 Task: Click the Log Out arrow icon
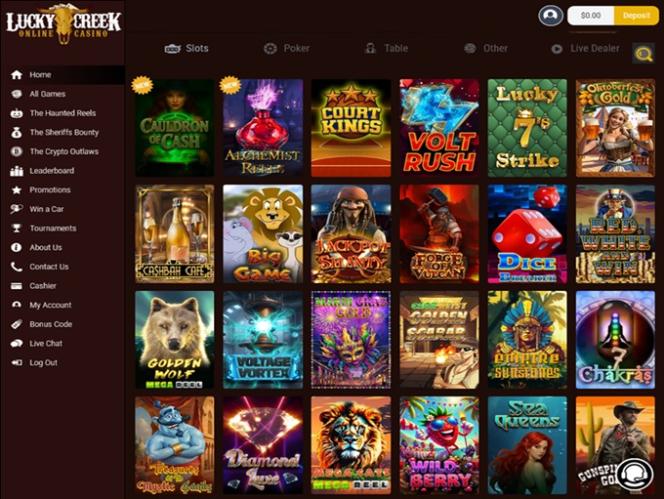[17, 363]
